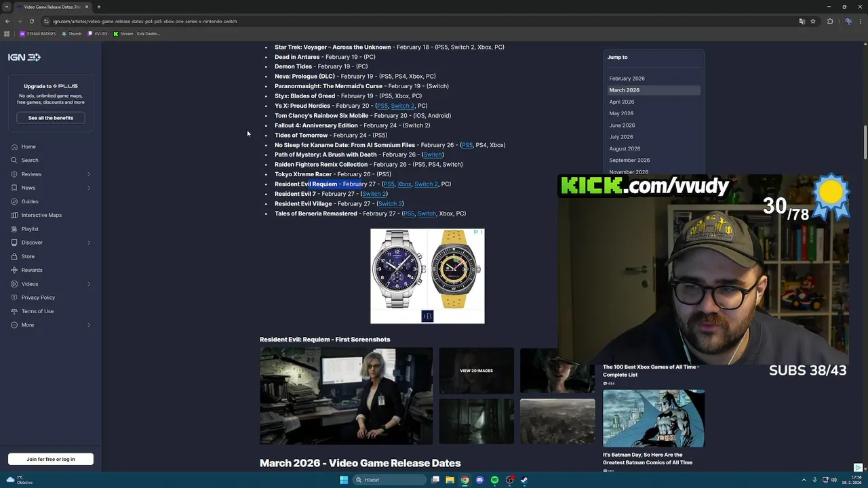Open Stream - Kick Dashboard bookmark
This screenshot has width=868, height=488.
tap(137, 34)
